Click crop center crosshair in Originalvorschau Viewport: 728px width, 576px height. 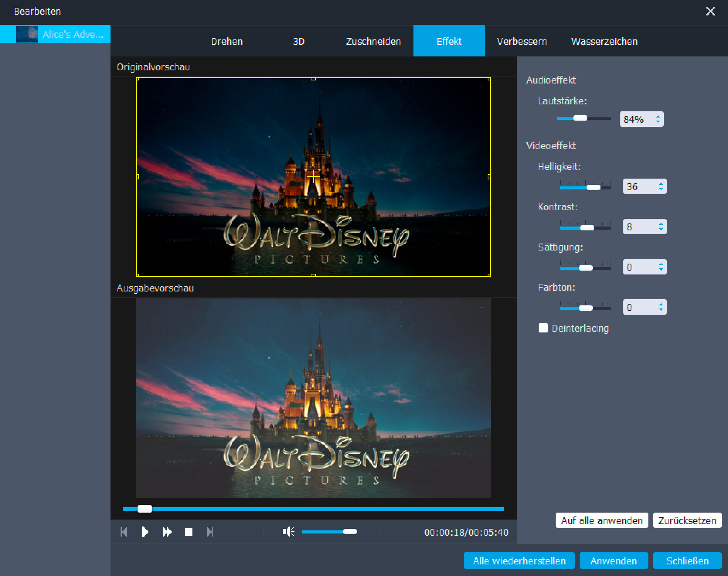[x=313, y=177]
